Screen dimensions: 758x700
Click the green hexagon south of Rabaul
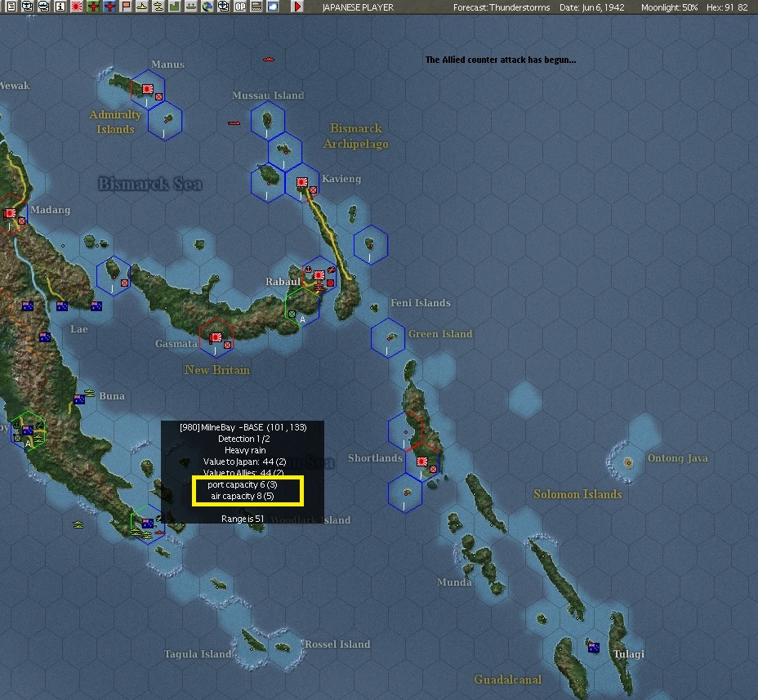(301, 306)
